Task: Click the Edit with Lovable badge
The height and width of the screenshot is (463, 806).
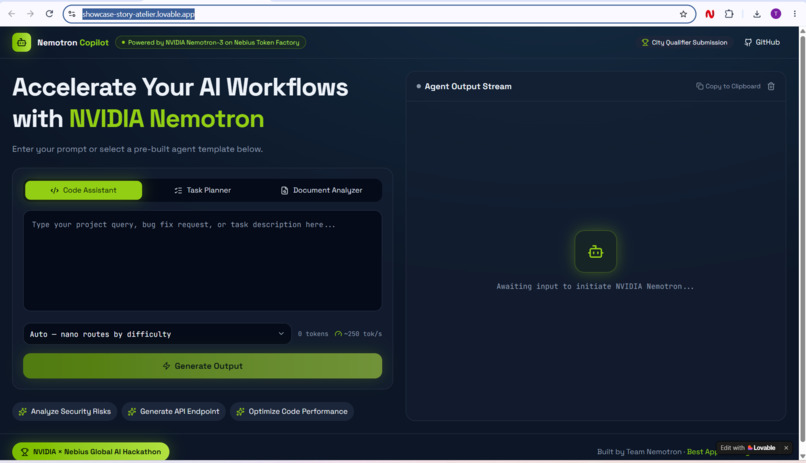Action: pos(747,448)
